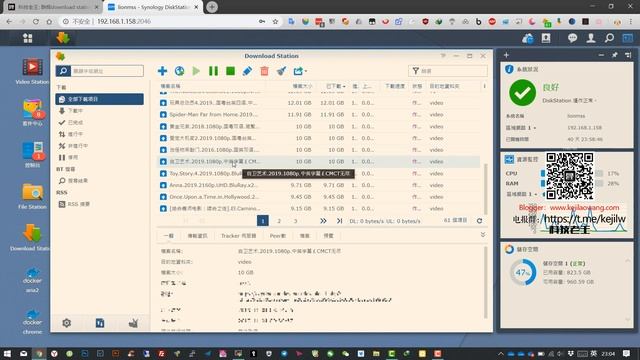Go to page 2 of task list
640x360 pixels.
(x=279, y=221)
